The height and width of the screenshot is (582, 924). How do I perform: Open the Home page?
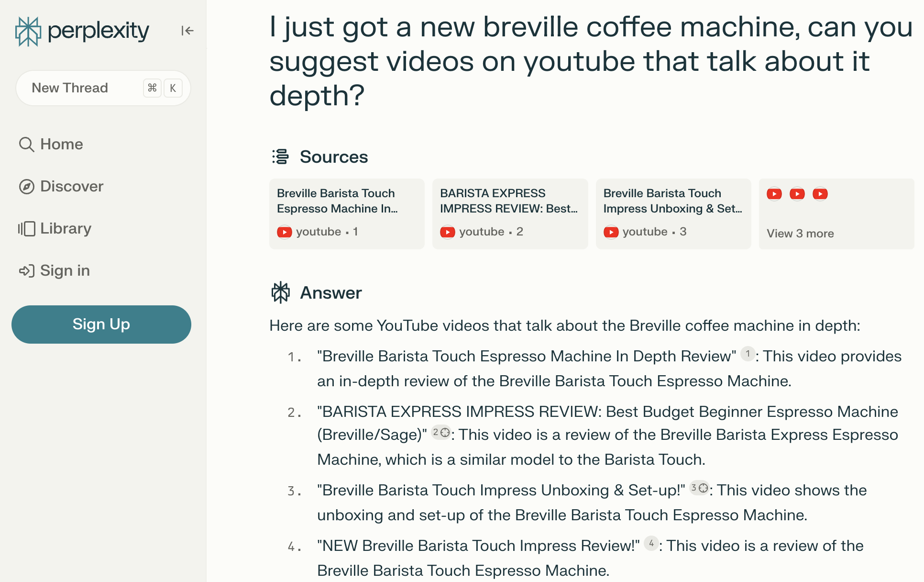coord(51,144)
